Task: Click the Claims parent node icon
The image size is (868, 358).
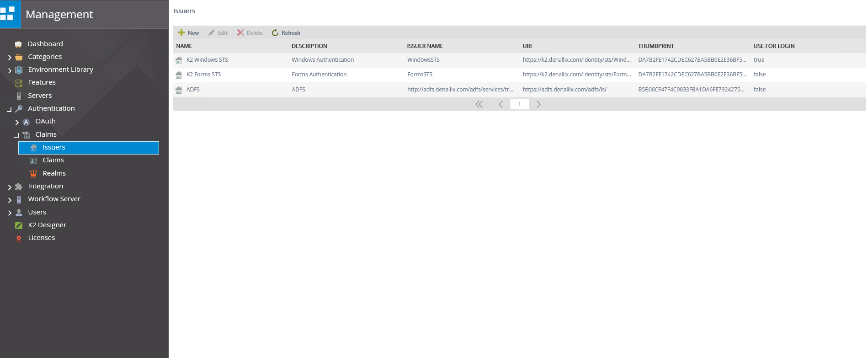Action: pos(26,135)
